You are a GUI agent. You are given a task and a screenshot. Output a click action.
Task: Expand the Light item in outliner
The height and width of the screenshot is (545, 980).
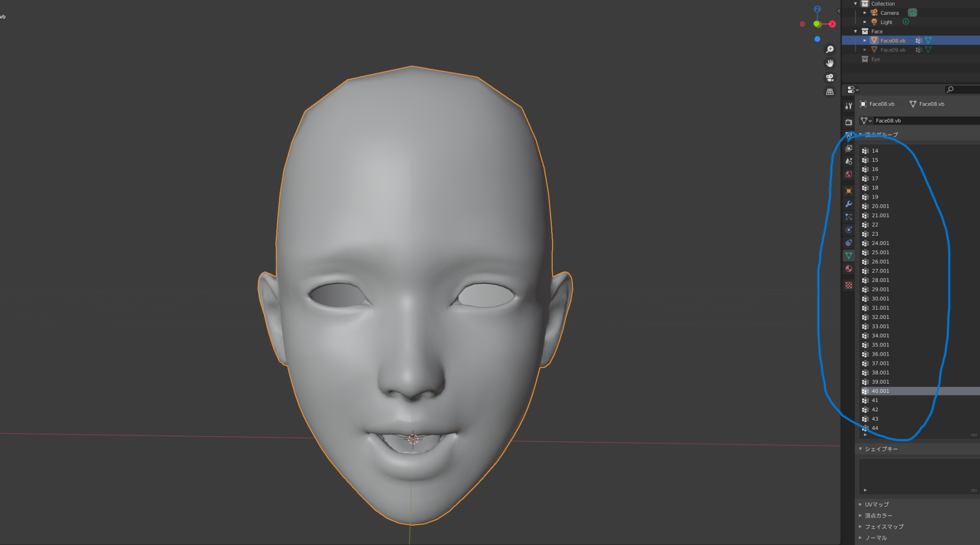[x=865, y=22]
